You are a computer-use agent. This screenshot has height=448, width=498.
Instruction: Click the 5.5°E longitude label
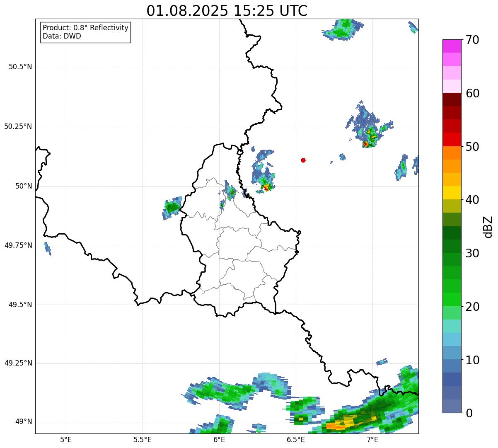[143, 439]
